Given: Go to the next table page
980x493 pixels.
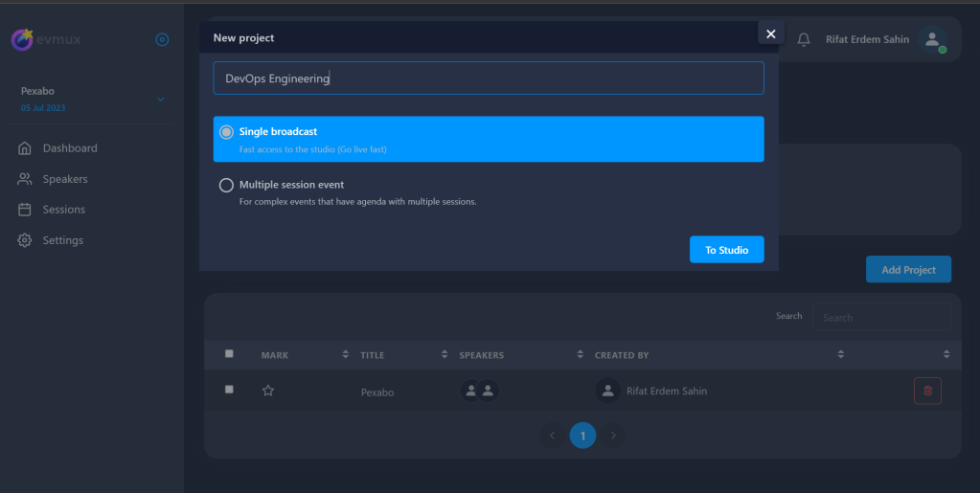Looking at the screenshot, I should coord(613,436).
